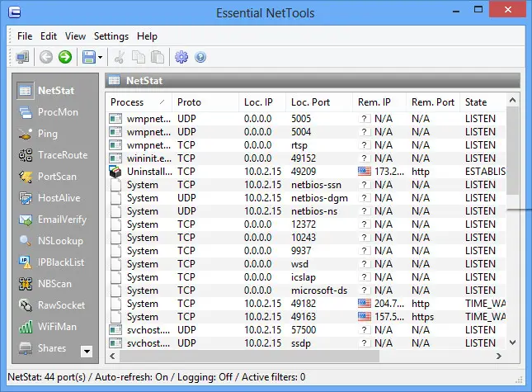Click the green Forward arrow button
The image size is (532, 392).
click(x=65, y=57)
